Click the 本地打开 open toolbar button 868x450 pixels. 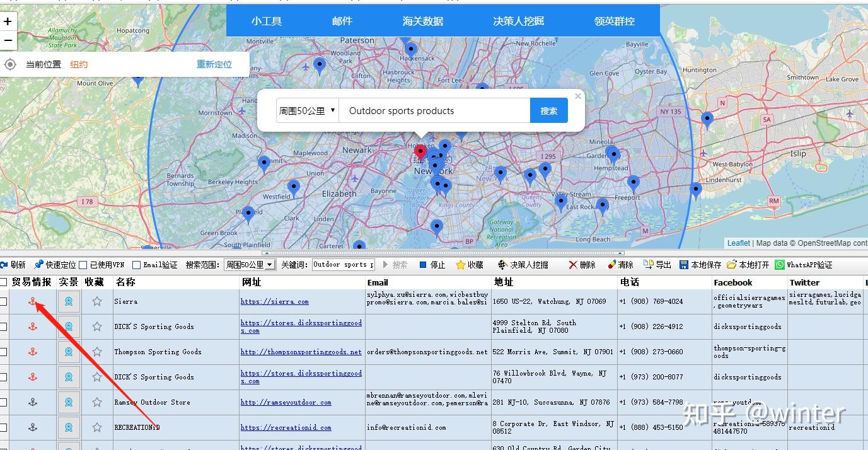pos(748,265)
